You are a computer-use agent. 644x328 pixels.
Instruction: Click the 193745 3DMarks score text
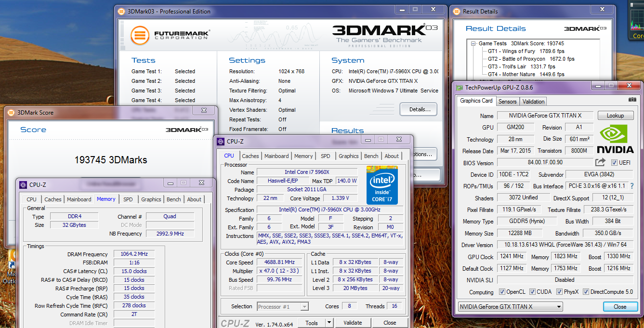click(x=111, y=160)
